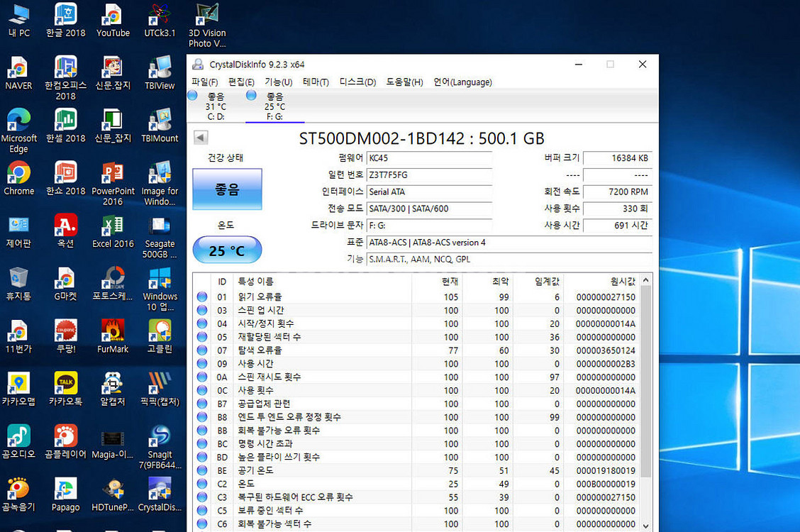Open the 기능(U) functions dropdown
The height and width of the screenshot is (532, 800).
(x=277, y=82)
